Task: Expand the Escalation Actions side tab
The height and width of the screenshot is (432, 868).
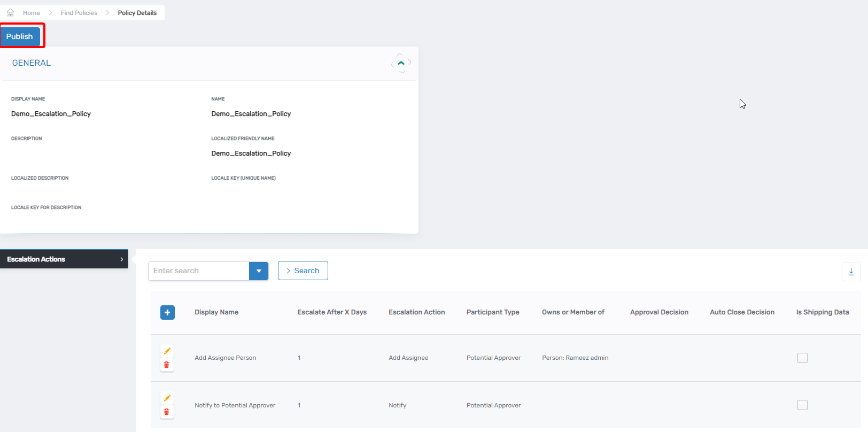Action: 64,259
